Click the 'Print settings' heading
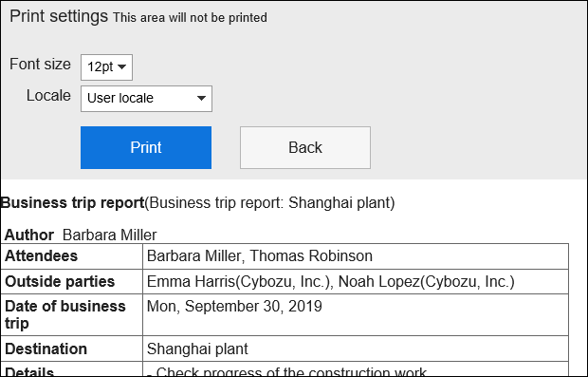Screen dimensions: 588x377 coord(59,16)
